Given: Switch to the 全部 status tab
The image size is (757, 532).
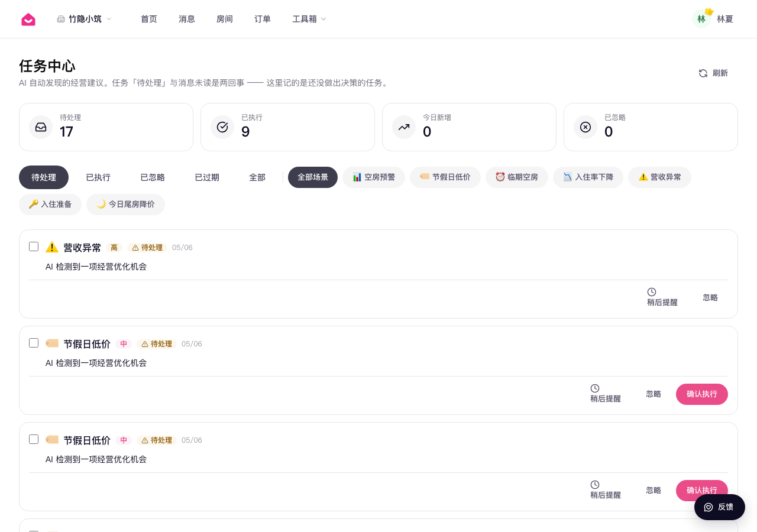Looking at the screenshot, I should (257, 177).
